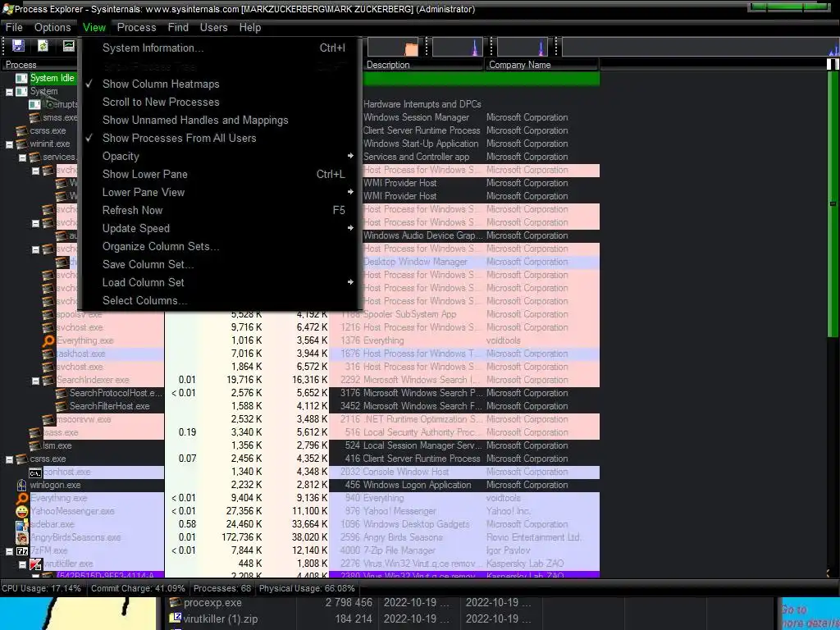This screenshot has width=840, height=630.
Task: Collapse the virutkiller.exe tree node
Action: 22,564
